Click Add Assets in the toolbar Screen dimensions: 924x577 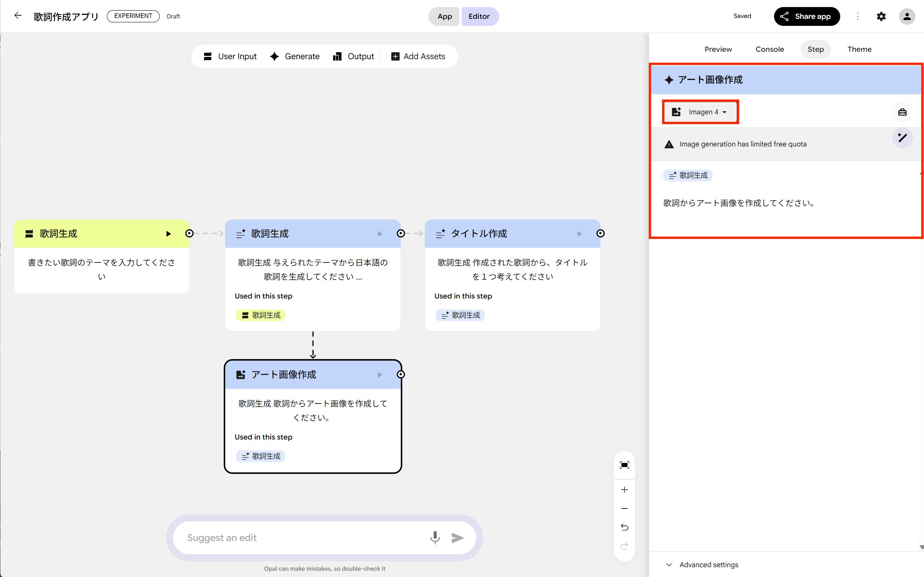click(418, 56)
